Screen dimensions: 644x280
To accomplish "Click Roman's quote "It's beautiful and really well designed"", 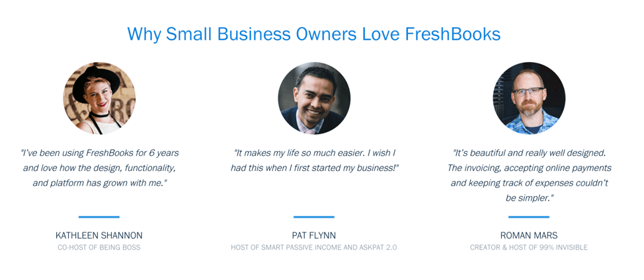I will pyautogui.click(x=530, y=176).
